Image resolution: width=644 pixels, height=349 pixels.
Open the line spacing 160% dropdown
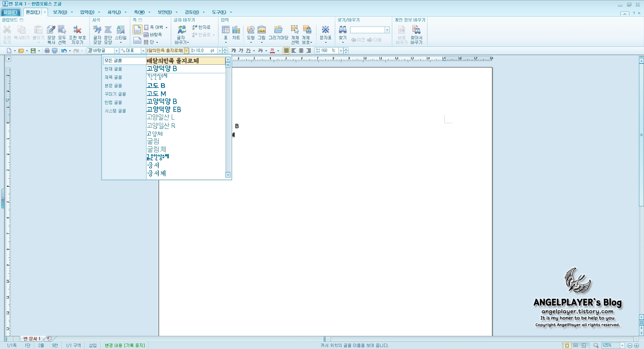point(341,51)
